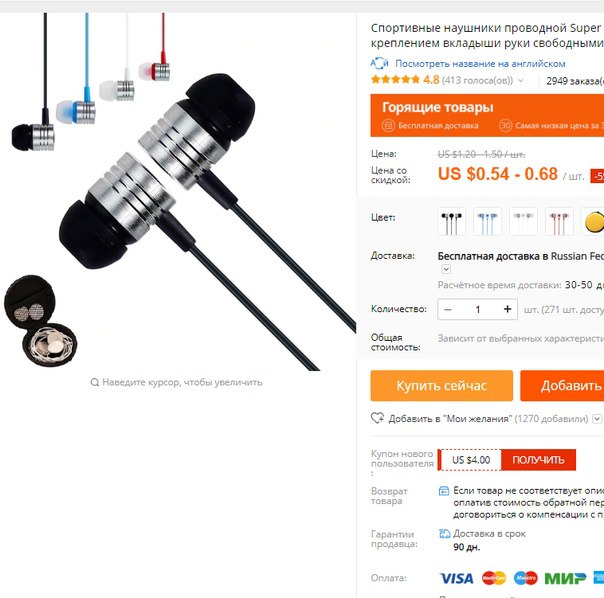
Task: Open the wishlist dropdown arrow
Action: [x=597, y=418]
